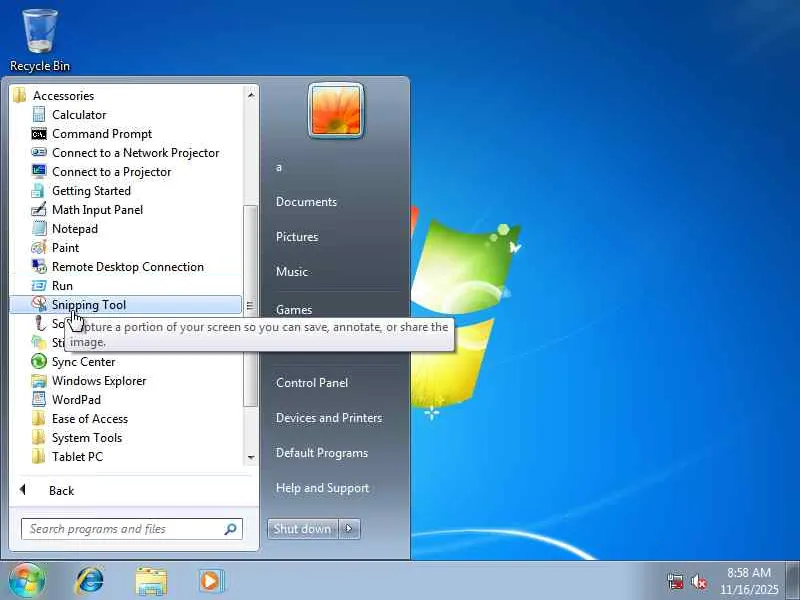Click the muted volume tray icon
This screenshot has height=600, width=800.
point(699,582)
